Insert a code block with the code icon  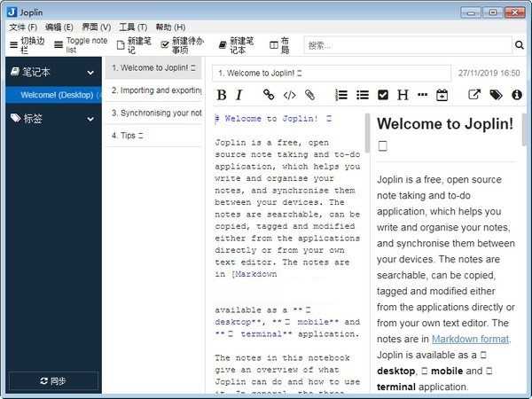289,95
